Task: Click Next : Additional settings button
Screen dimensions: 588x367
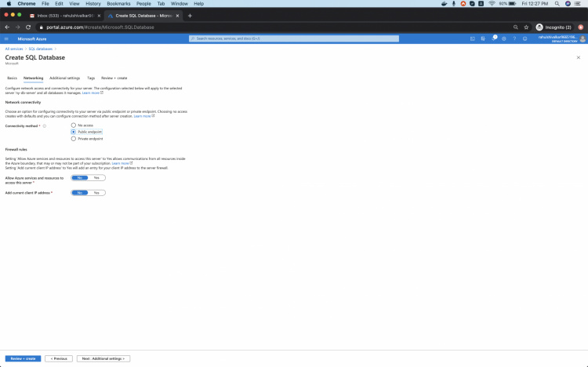Action: click(103, 358)
